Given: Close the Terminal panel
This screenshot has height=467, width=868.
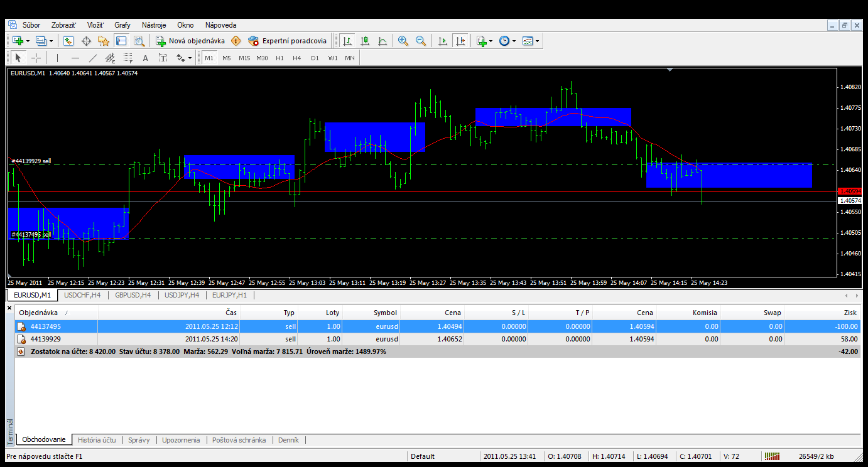Looking at the screenshot, I should click(9, 308).
